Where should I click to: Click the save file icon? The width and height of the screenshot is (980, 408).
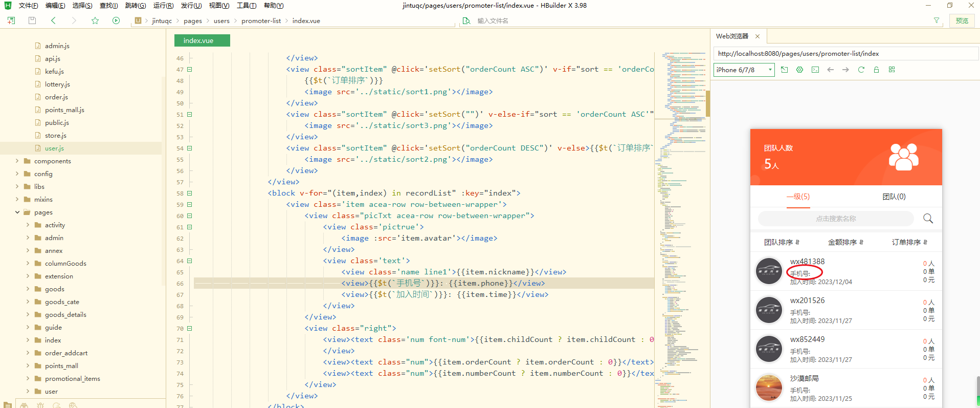point(32,20)
